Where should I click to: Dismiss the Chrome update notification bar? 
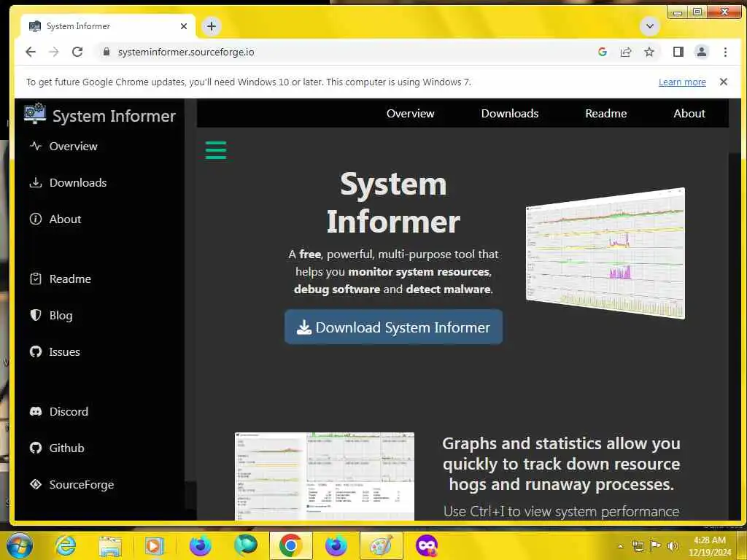pyautogui.click(x=723, y=82)
